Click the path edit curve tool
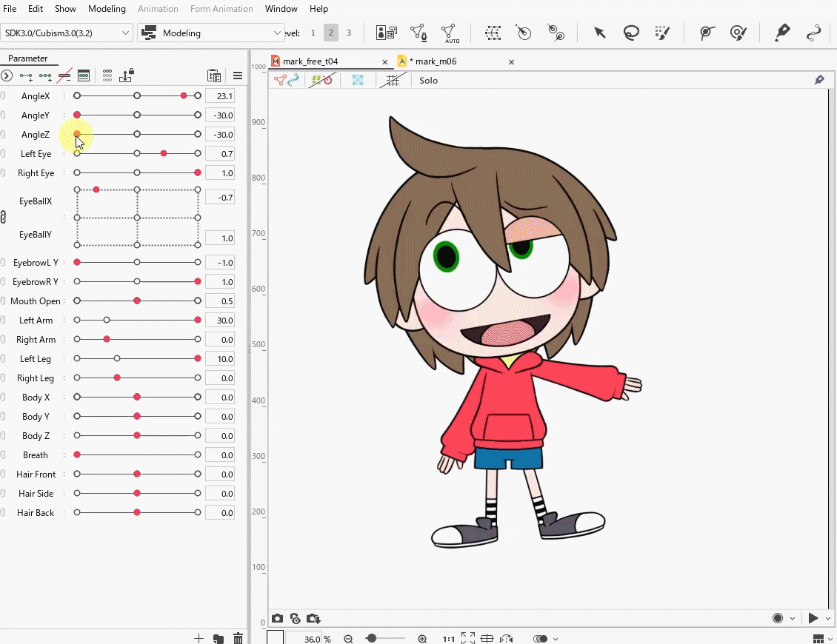The image size is (837, 644). [x=813, y=33]
